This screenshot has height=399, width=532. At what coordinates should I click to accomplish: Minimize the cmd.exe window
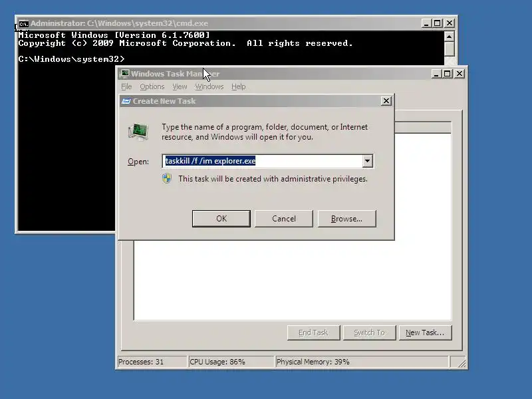point(426,23)
